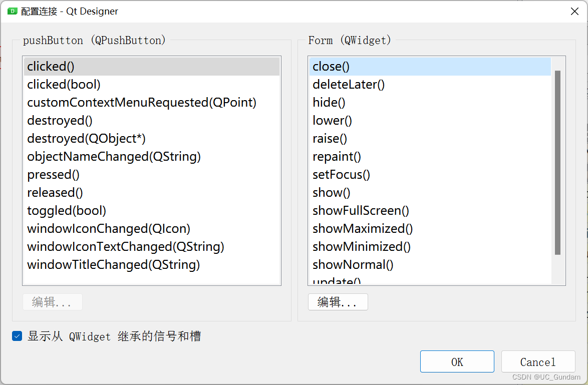This screenshot has width=588, height=385.
Task: Pick the repaint() slot
Action: pos(430,156)
